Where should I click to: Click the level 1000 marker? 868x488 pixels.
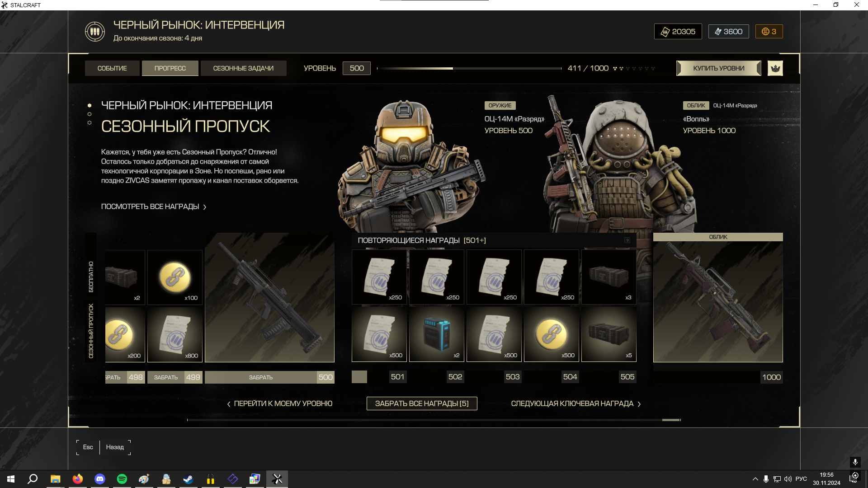[x=771, y=377]
